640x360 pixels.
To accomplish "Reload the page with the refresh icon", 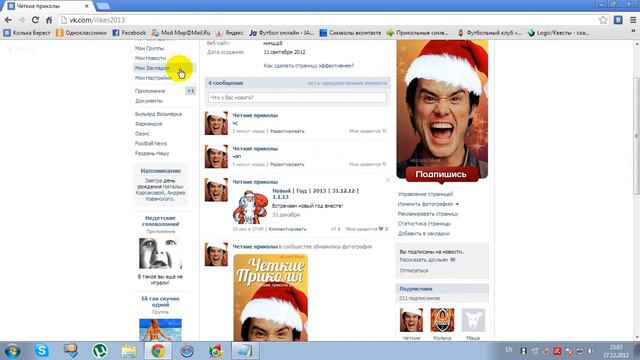I will 36,20.
